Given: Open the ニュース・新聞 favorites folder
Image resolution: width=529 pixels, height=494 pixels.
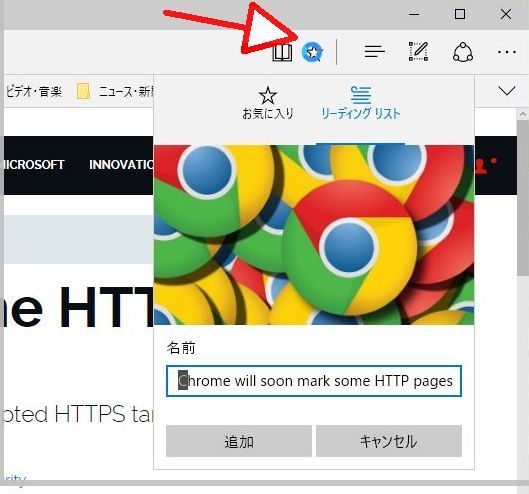Looking at the screenshot, I should [115, 91].
